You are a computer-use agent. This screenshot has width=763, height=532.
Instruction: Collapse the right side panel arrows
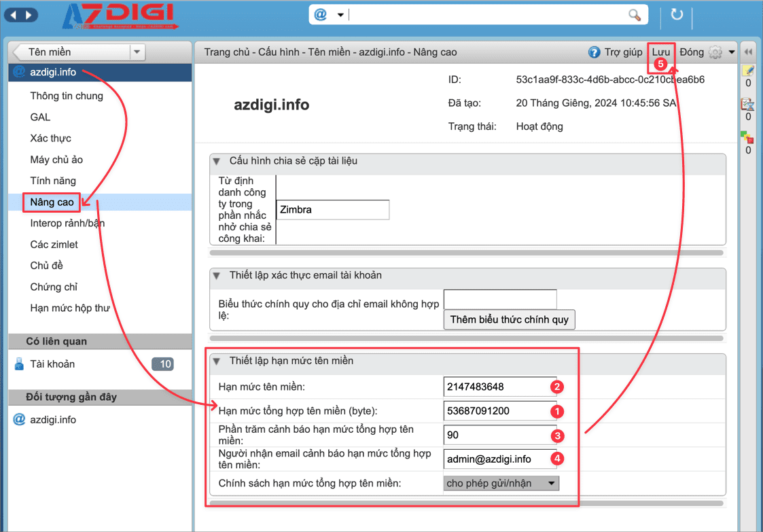748,52
